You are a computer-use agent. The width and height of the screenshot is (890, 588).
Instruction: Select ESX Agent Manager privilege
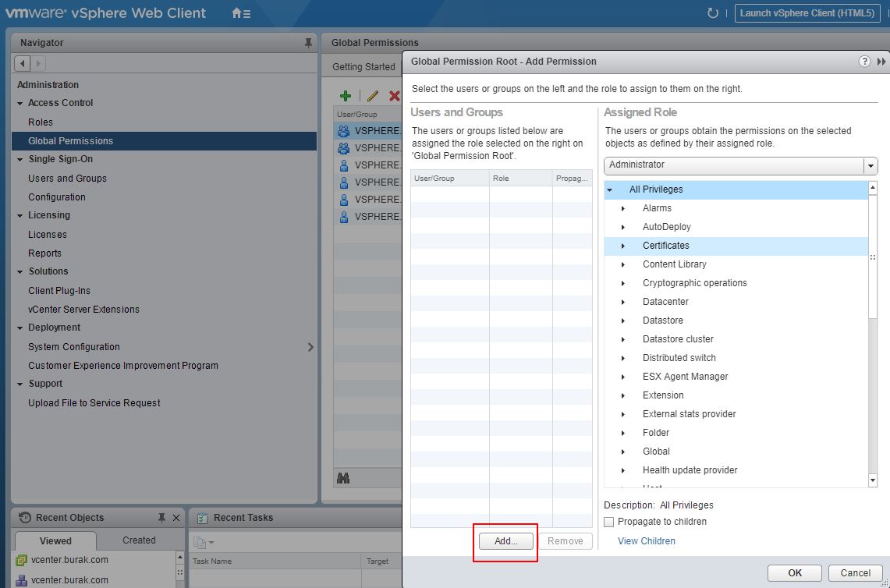coord(685,377)
